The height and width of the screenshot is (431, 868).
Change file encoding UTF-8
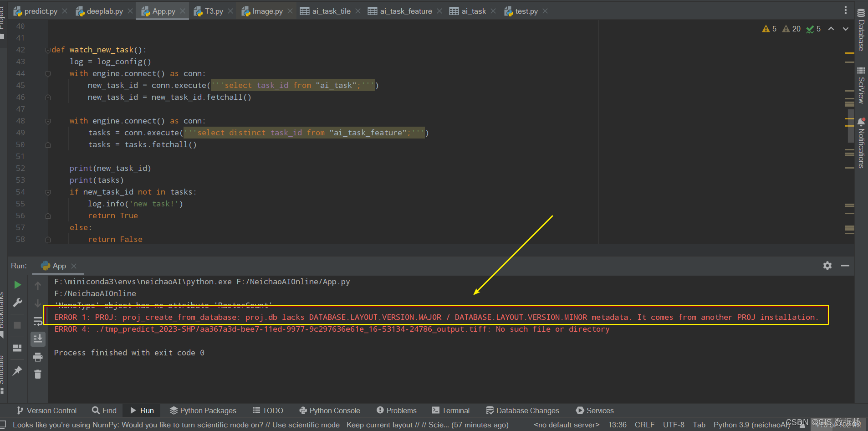(674, 425)
